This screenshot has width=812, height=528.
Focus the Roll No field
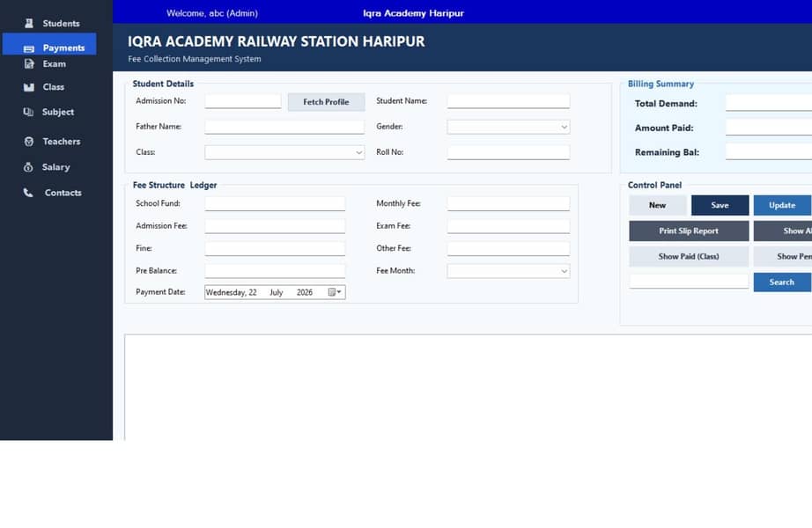tap(508, 152)
